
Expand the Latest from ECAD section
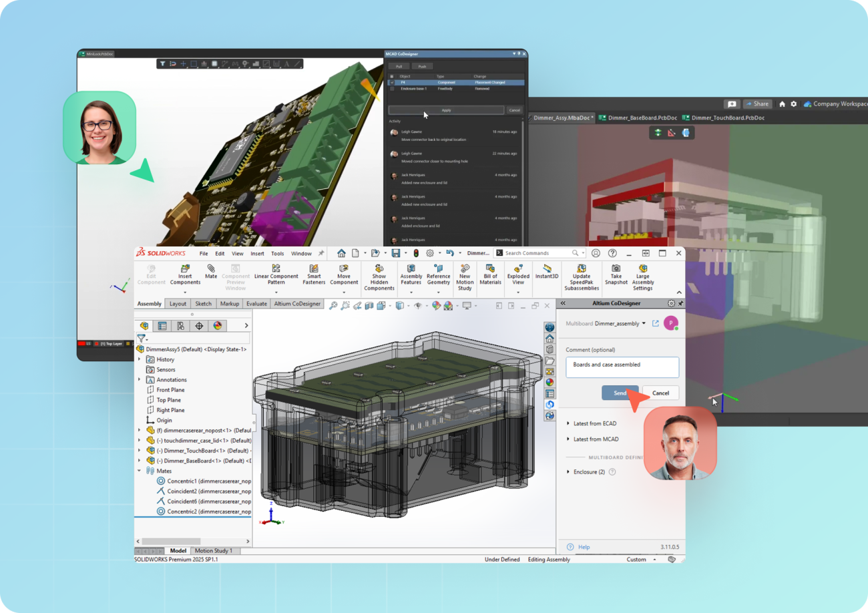(x=592, y=423)
